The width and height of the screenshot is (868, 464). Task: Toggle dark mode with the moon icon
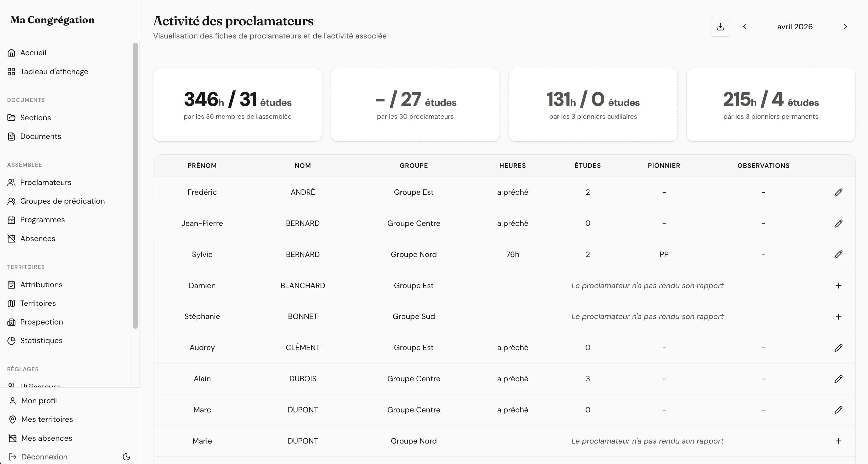point(126,457)
